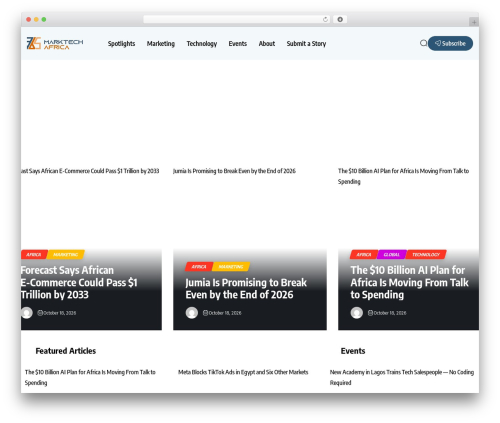Image resolution: width=500 pixels, height=423 pixels.
Task: Open the Spotlights menu
Action: point(121,43)
